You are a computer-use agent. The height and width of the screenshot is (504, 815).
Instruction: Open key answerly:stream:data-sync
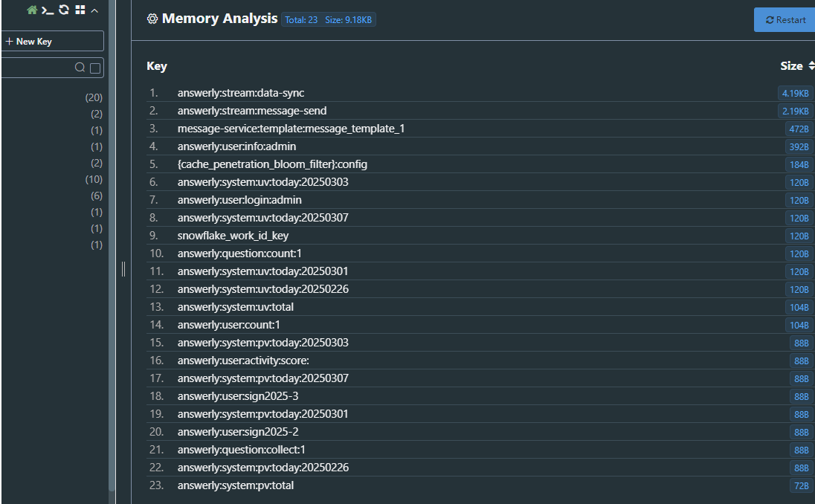pyautogui.click(x=240, y=93)
